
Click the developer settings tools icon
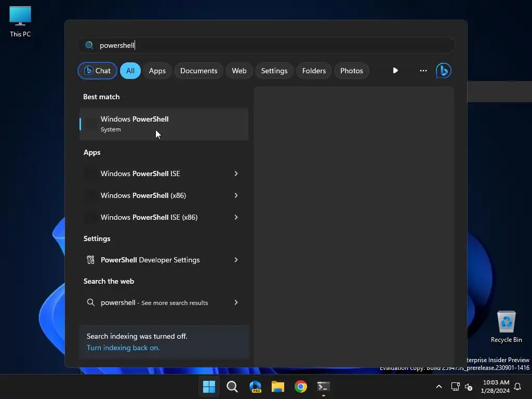coord(90,260)
